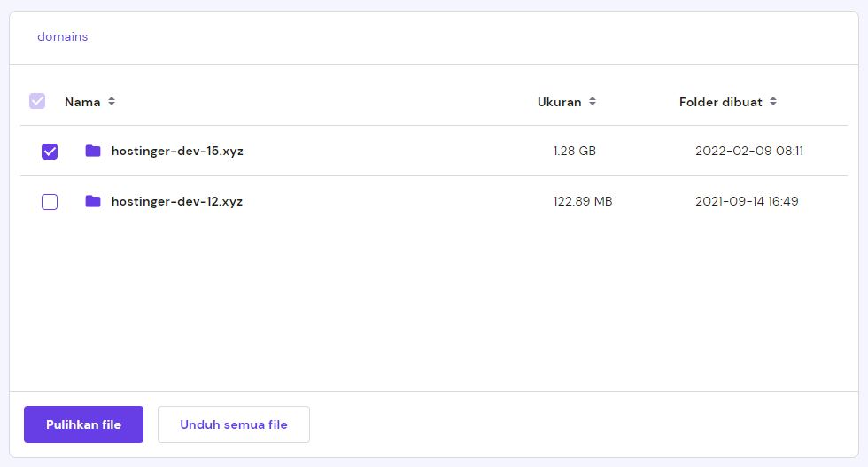Open the domains breadcrumb link

(x=62, y=37)
